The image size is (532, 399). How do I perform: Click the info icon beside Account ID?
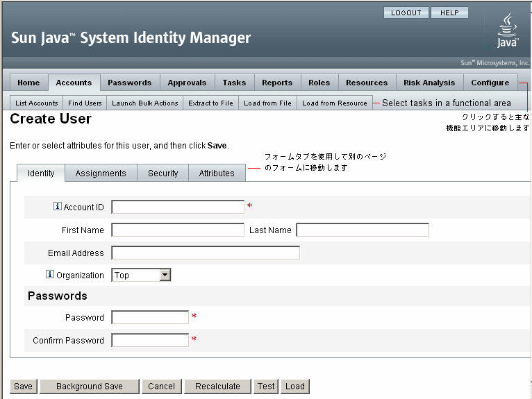tap(58, 206)
